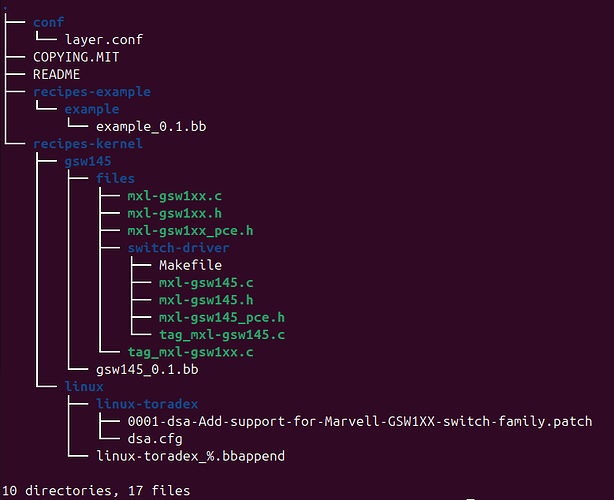Click the directories and files summary line
The image size is (614, 500).
pos(95,491)
